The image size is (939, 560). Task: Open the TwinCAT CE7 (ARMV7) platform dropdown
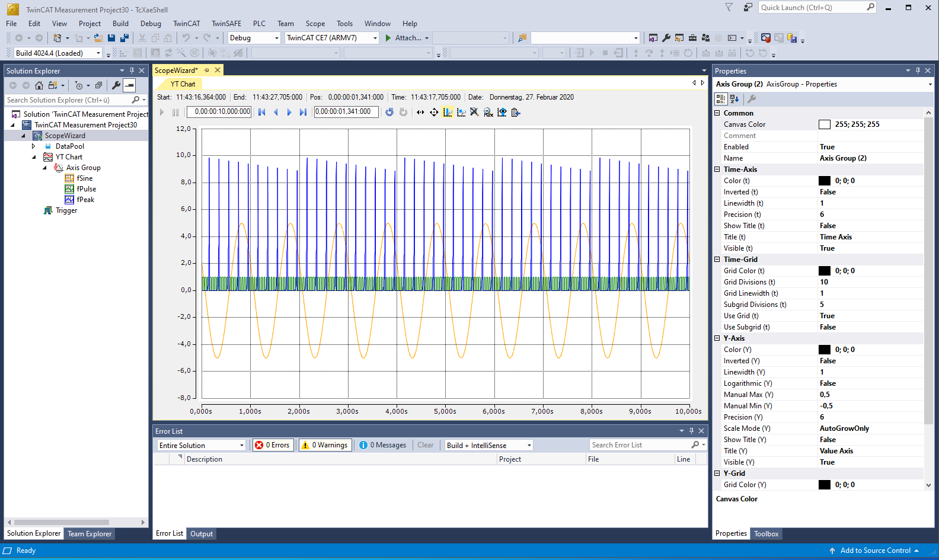(332, 38)
